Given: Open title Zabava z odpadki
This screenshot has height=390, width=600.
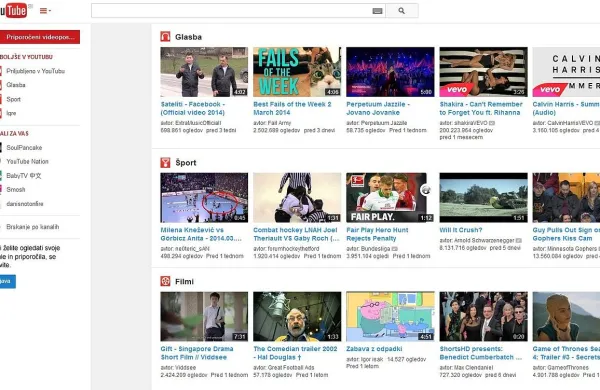Looking at the screenshot, I should coord(374,349).
